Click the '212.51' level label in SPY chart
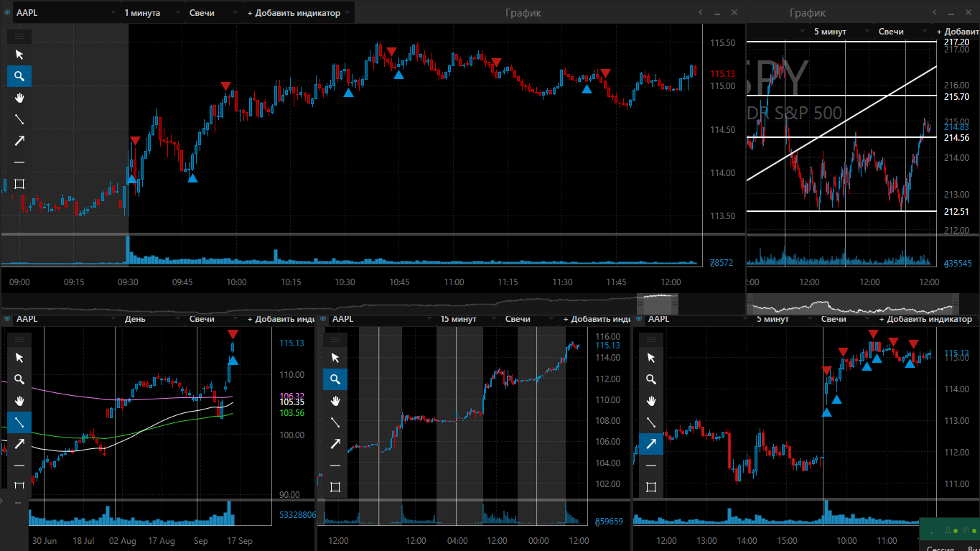Viewport: 980px width, 551px height. [x=956, y=211]
